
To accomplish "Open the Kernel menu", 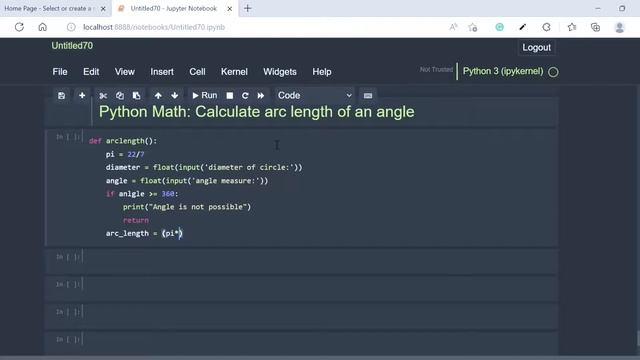I will tap(234, 72).
